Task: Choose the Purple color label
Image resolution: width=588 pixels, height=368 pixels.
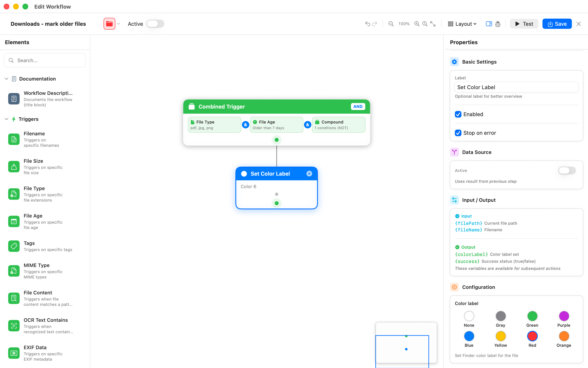Action: click(x=564, y=316)
